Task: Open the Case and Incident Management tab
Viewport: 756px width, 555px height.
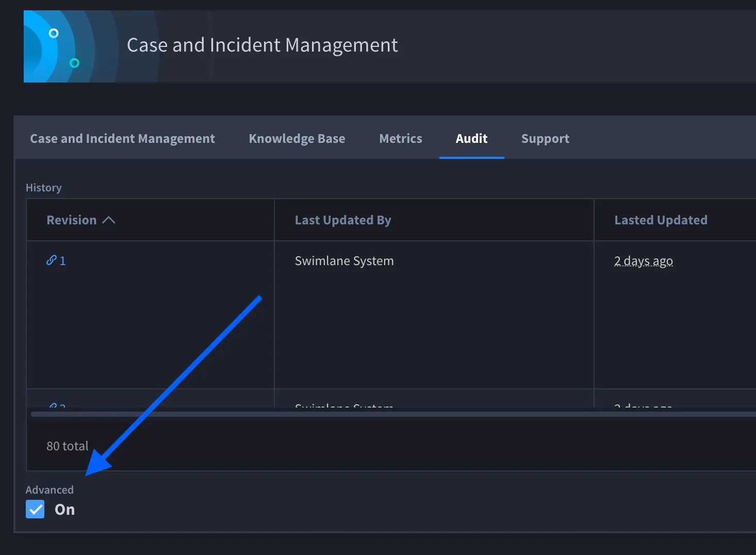Action: (x=122, y=139)
